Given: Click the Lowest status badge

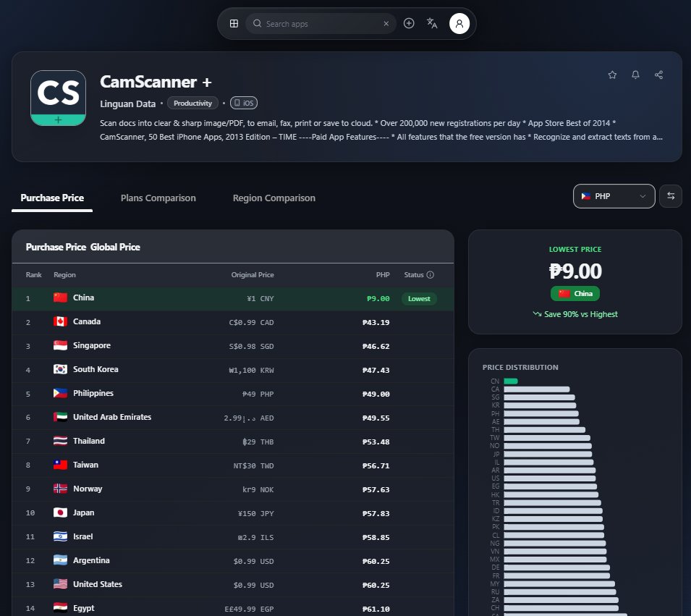Looking at the screenshot, I should click(x=419, y=298).
